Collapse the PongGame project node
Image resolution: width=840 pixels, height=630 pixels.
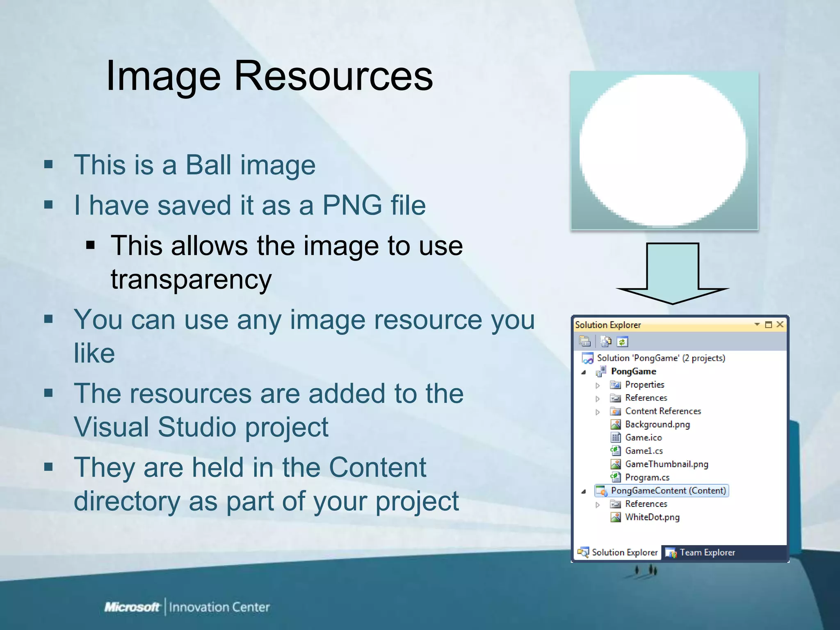pos(583,372)
